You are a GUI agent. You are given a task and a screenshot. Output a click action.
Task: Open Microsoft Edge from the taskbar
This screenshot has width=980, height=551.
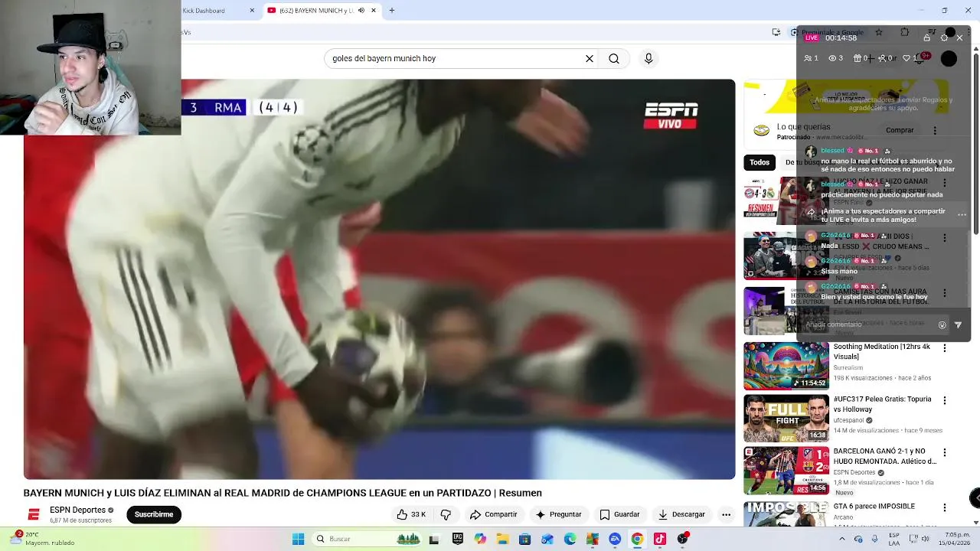click(570, 539)
